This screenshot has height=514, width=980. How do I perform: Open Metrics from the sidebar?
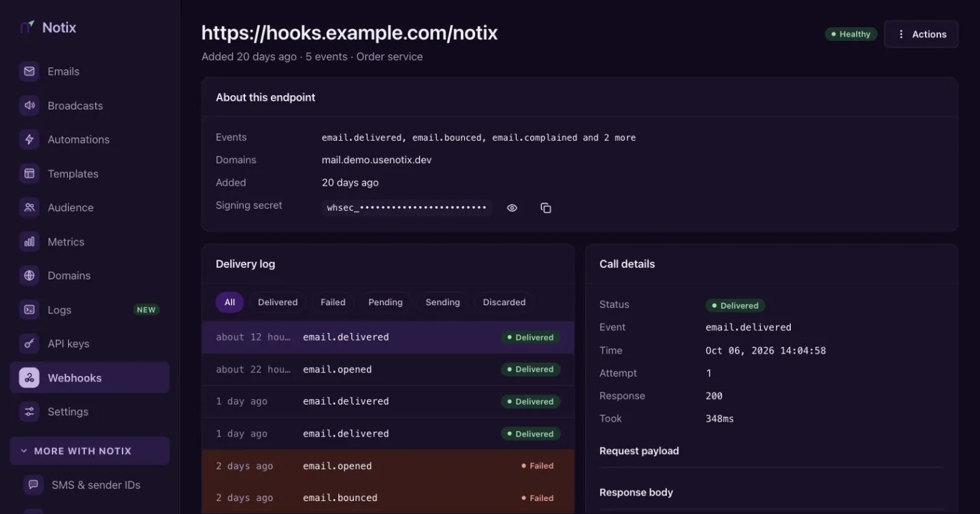(89, 241)
